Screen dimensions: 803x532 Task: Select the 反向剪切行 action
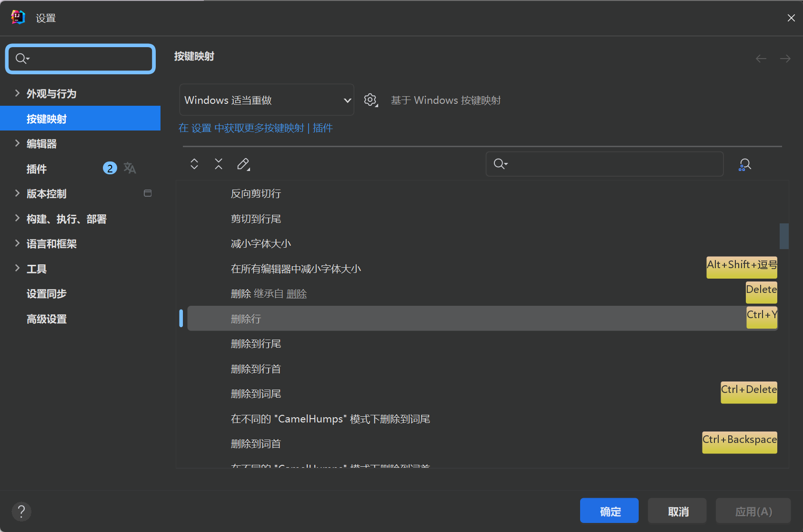[256, 194]
